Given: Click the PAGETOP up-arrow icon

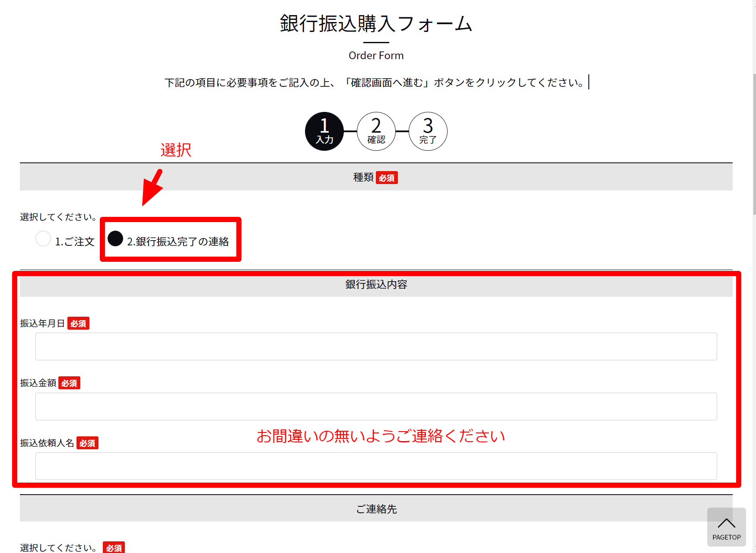Looking at the screenshot, I should pyautogui.click(x=726, y=524).
